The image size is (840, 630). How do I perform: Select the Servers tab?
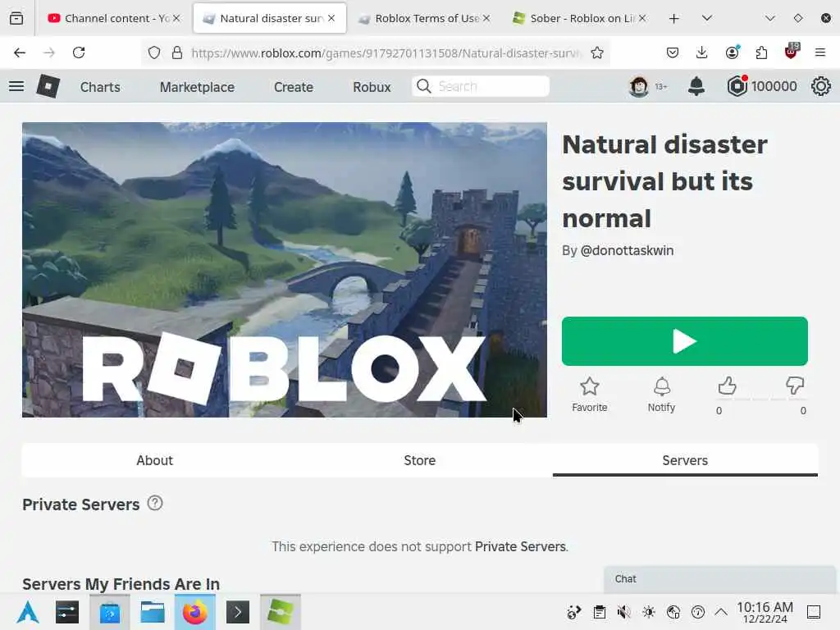coord(685,460)
